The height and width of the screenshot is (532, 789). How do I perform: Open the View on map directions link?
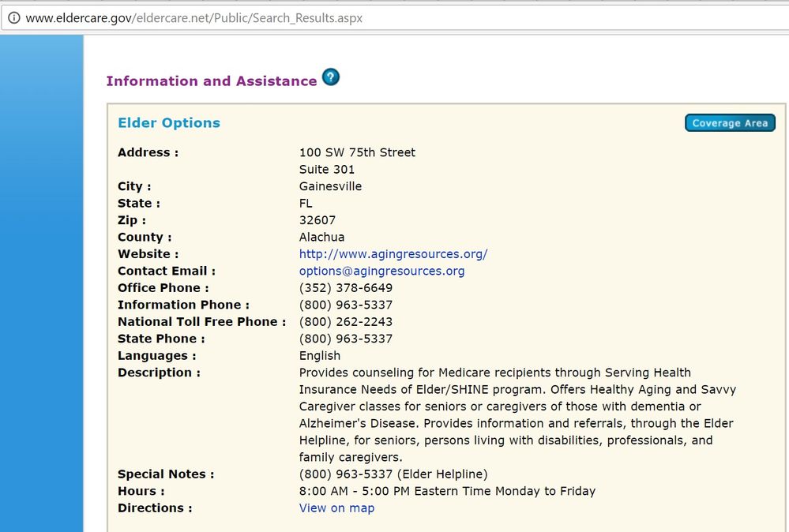pyautogui.click(x=336, y=508)
